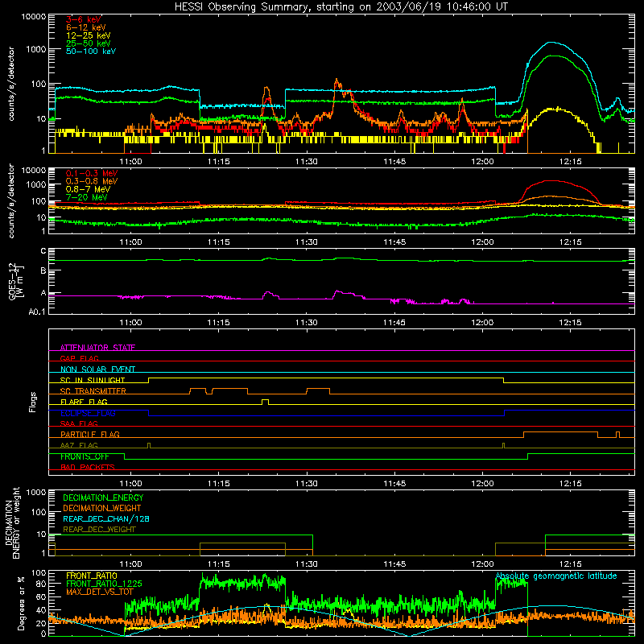Click the DECIMATION ENERGY or weight axis title

[x=12, y=522]
